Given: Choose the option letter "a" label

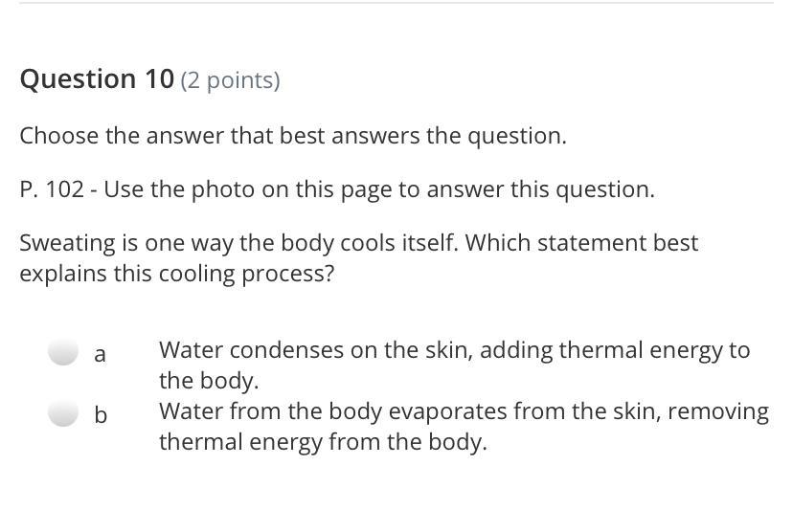Looking at the screenshot, I should [x=101, y=354].
